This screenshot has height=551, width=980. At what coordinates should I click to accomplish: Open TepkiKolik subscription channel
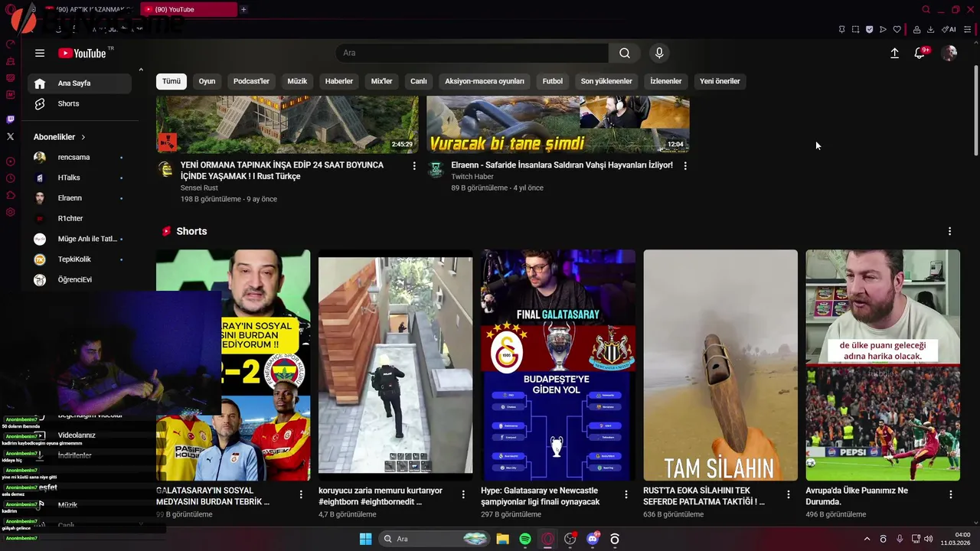coord(80,259)
